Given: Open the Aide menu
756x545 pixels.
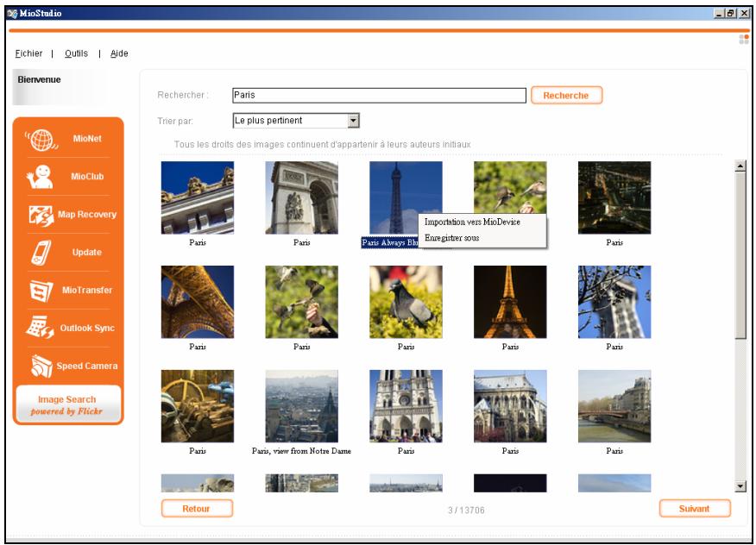Looking at the screenshot, I should point(119,53).
